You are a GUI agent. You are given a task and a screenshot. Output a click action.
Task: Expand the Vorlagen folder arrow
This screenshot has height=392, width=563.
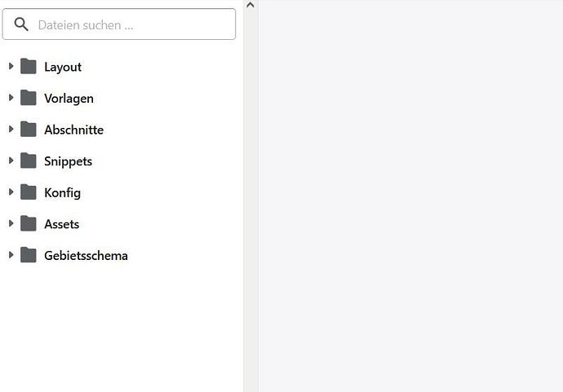(x=11, y=98)
